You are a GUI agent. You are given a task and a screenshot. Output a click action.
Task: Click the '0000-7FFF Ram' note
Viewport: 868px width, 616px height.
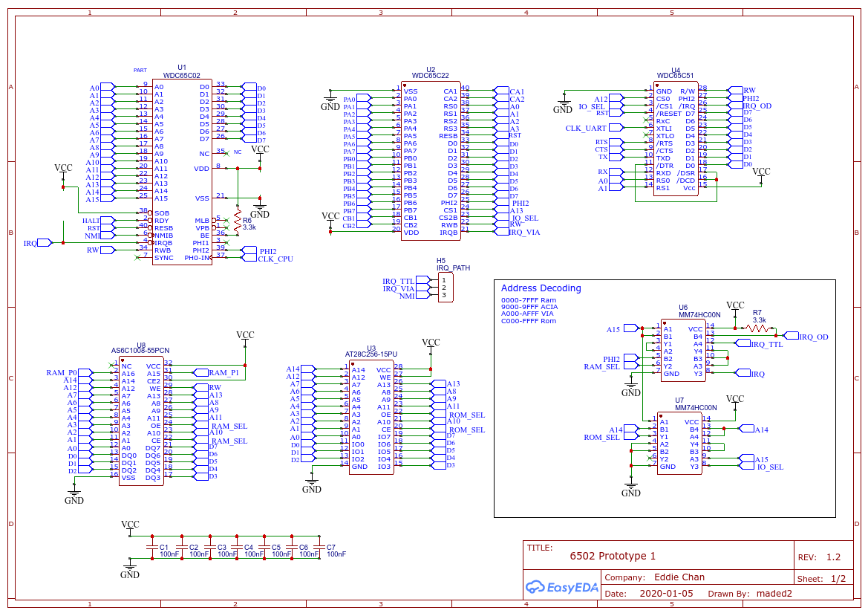tap(529, 300)
